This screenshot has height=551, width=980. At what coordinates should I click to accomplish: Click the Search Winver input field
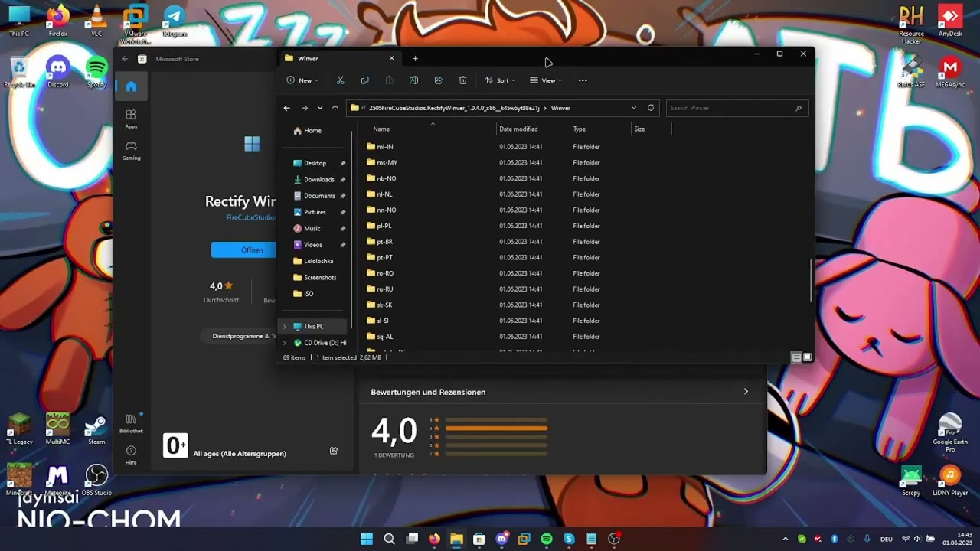click(x=736, y=108)
